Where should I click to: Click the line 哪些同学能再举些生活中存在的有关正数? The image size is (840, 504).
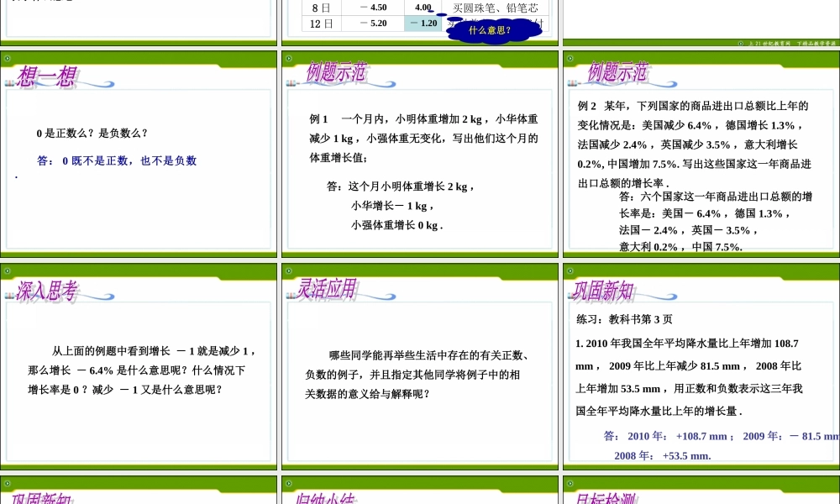(430, 355)
